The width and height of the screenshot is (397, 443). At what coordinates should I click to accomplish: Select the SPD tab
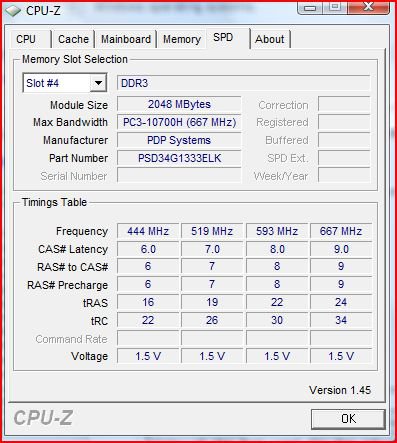223,37
